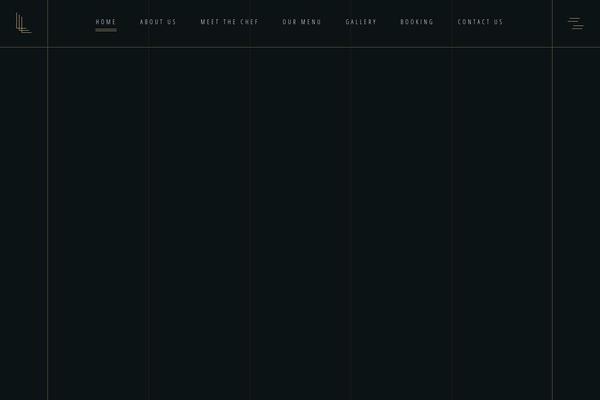Select Meet the Chef in navigation
The image size is (600, 400).
click(x=230, y=22)
